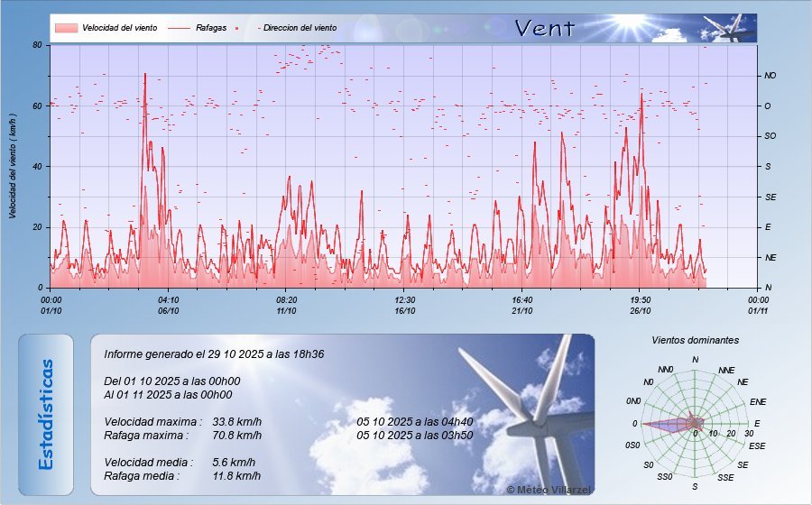Click the pink Velocidad del viento legend swatch
This screenshot has height=505, width=812.
pos(66,28)
